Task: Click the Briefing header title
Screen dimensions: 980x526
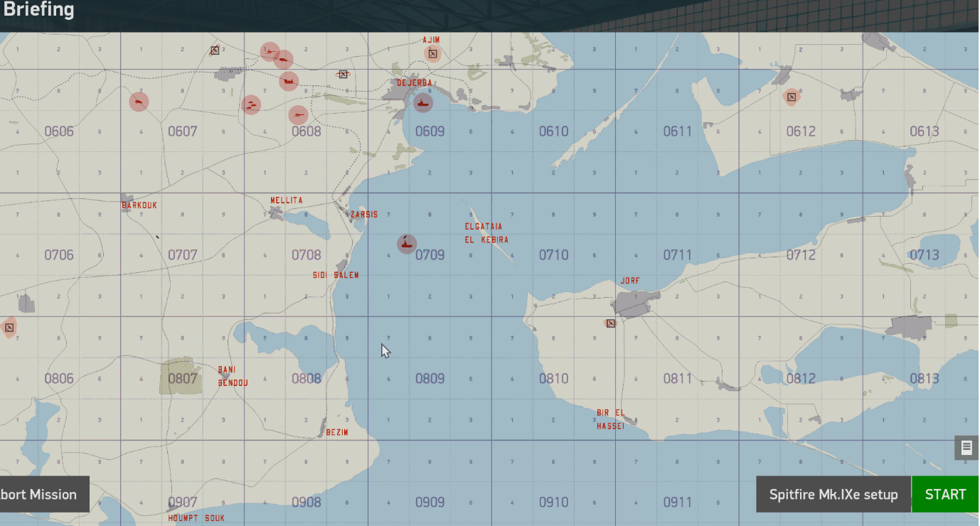Action: pyautogui.click(x=38, y=10)
